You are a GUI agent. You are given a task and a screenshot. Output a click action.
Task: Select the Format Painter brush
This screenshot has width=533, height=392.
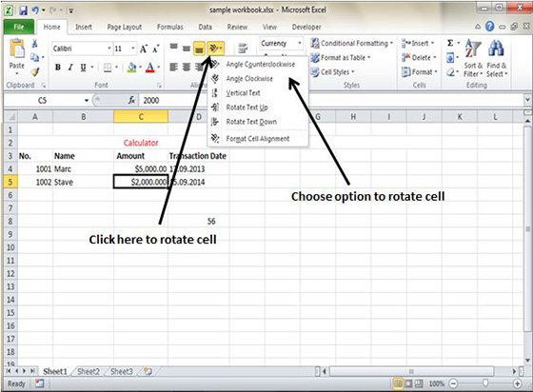[35, 71]
